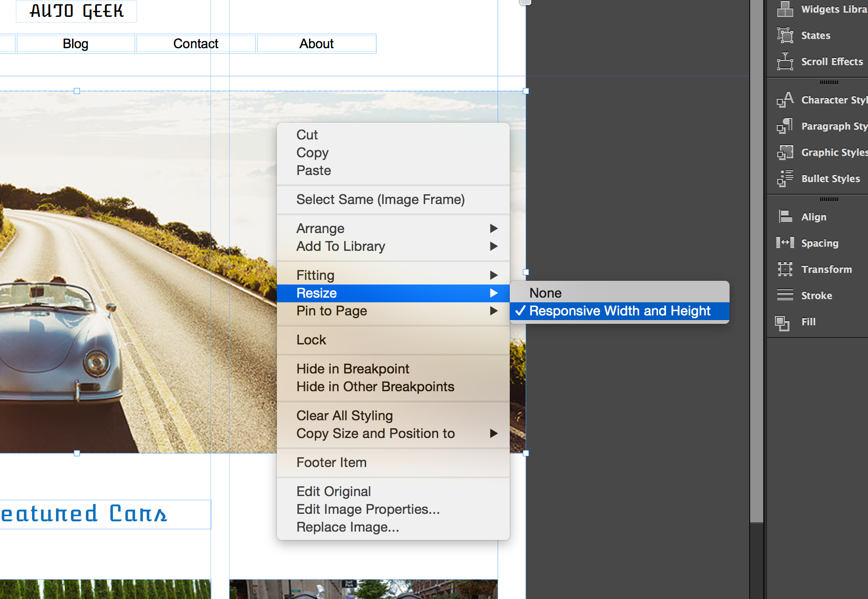Open the Bullet Styles panel icon
868x599 pixels.
pyautogui.click(x=785, y=178)
